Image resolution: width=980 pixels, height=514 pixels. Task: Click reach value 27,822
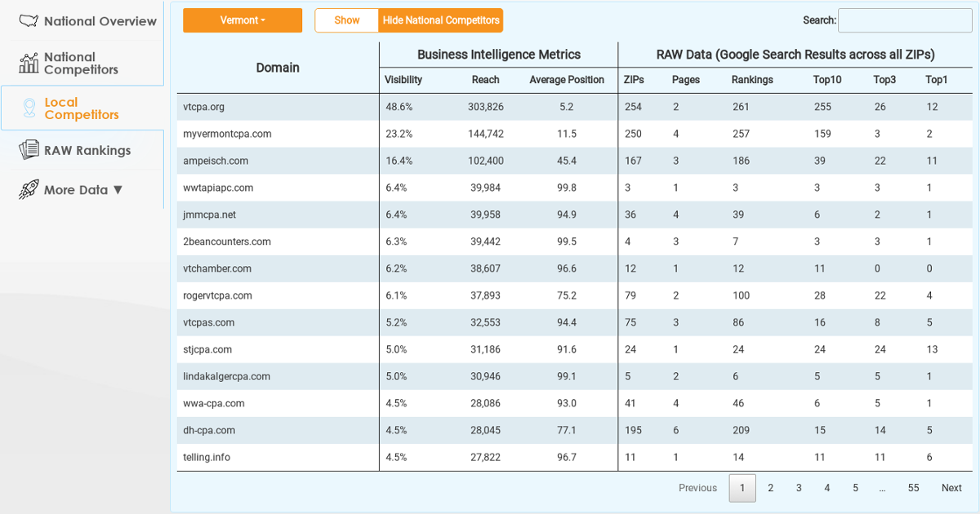(486, 457)
